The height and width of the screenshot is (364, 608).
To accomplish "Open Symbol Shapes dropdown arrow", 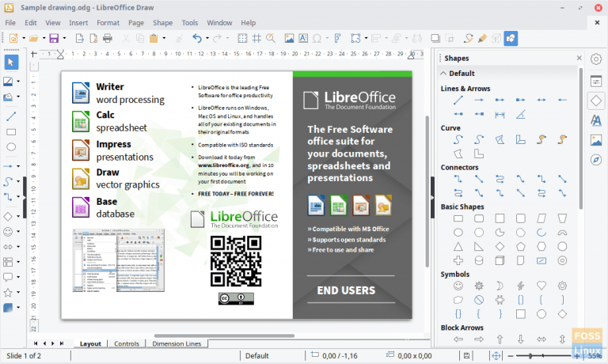I will pyautogui.click(x=18, y=231).
